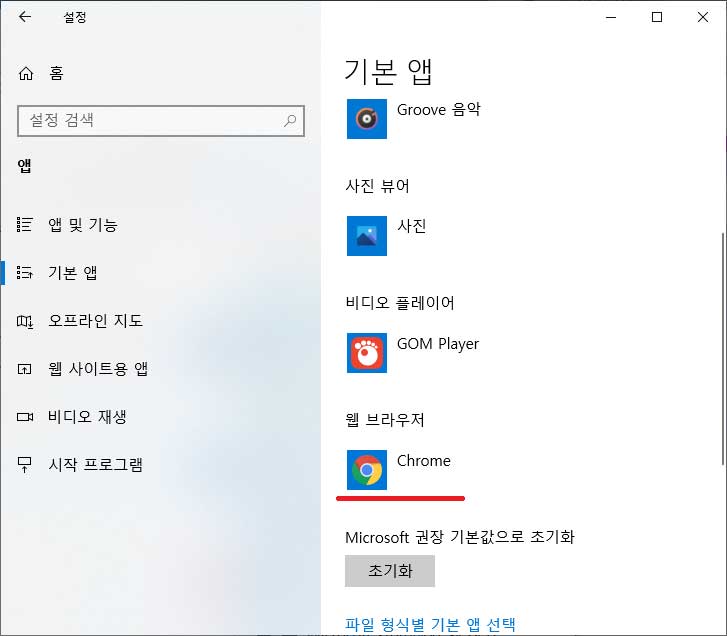Click the 시작 프로그램 icon
This screenshot has width=727, height=636.
point(25,465)
